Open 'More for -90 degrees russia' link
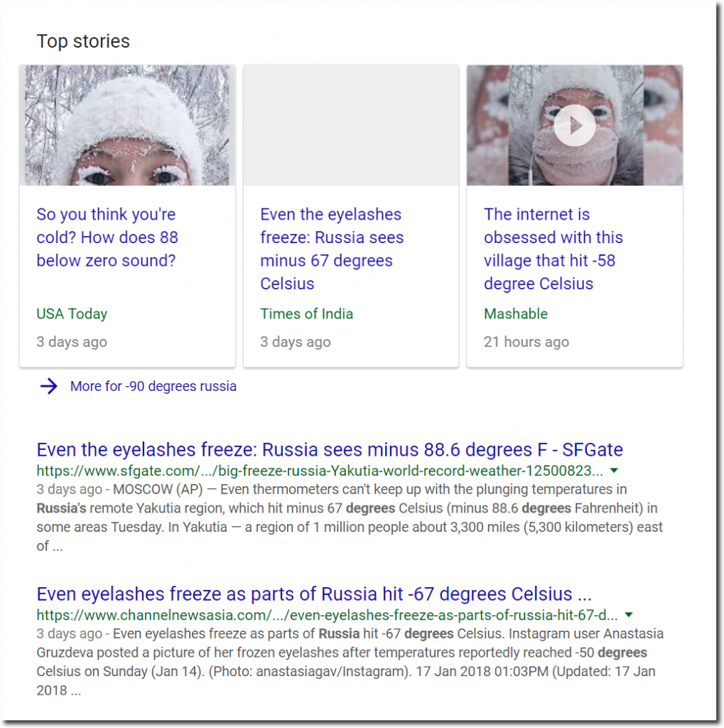The height and width of the screenshot is (728, 724). [153, 386]
